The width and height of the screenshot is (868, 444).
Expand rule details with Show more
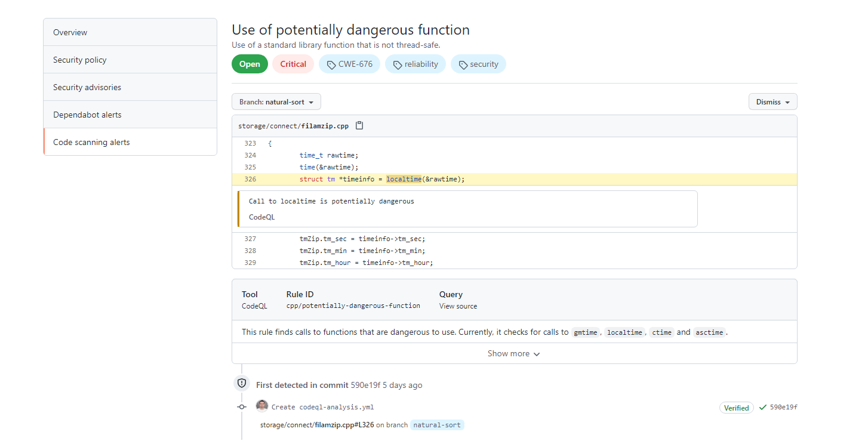point(514,354)
